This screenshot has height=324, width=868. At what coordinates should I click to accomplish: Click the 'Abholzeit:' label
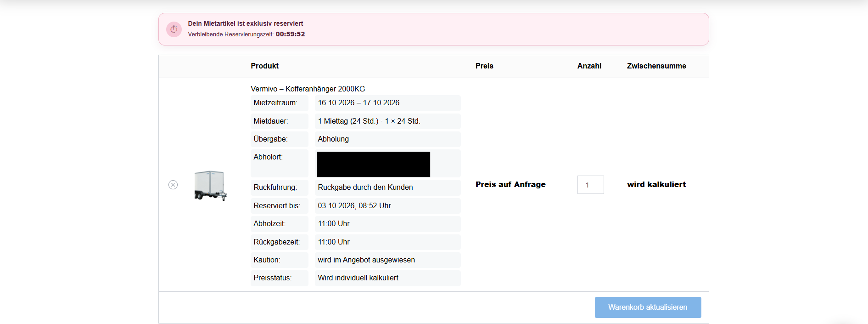269,224
